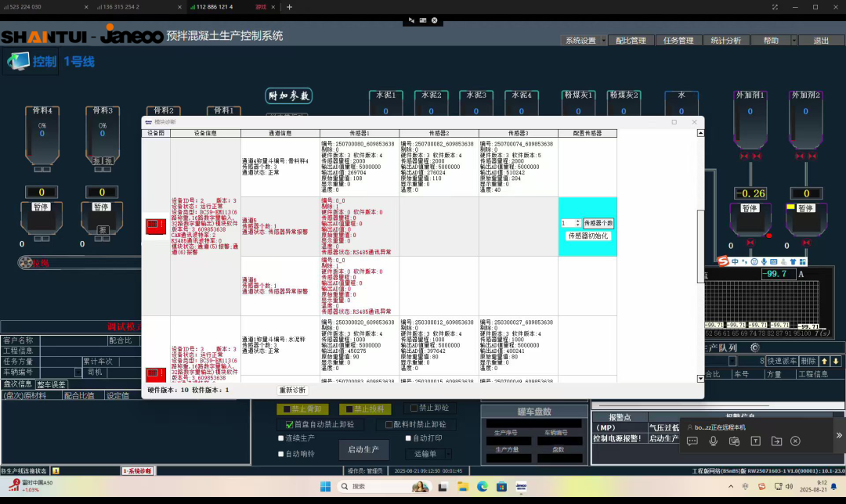Click the file transfer icon in remote bar

click(x=776, y=441)
